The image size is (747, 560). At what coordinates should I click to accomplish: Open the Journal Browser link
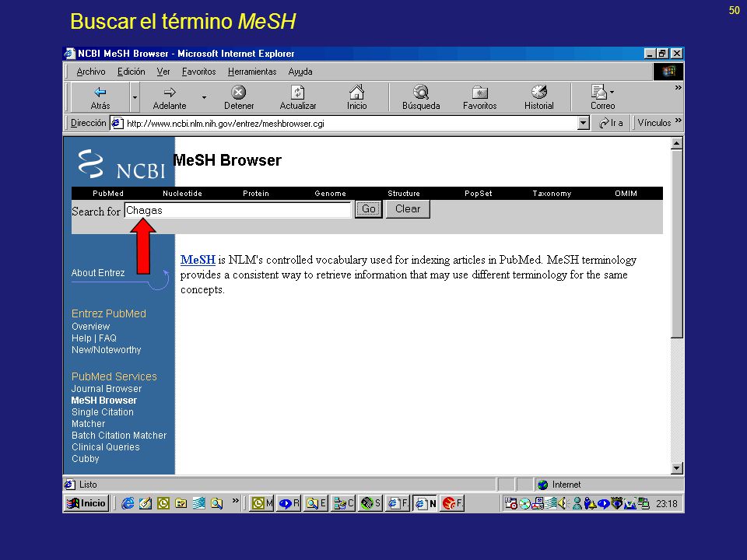click(107, 389)
